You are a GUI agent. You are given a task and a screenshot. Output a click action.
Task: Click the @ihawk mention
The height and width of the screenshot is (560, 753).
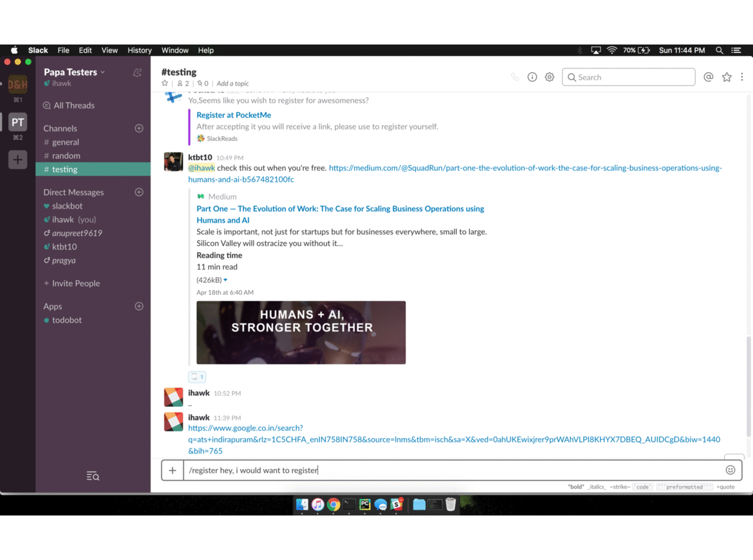(201, 168)
